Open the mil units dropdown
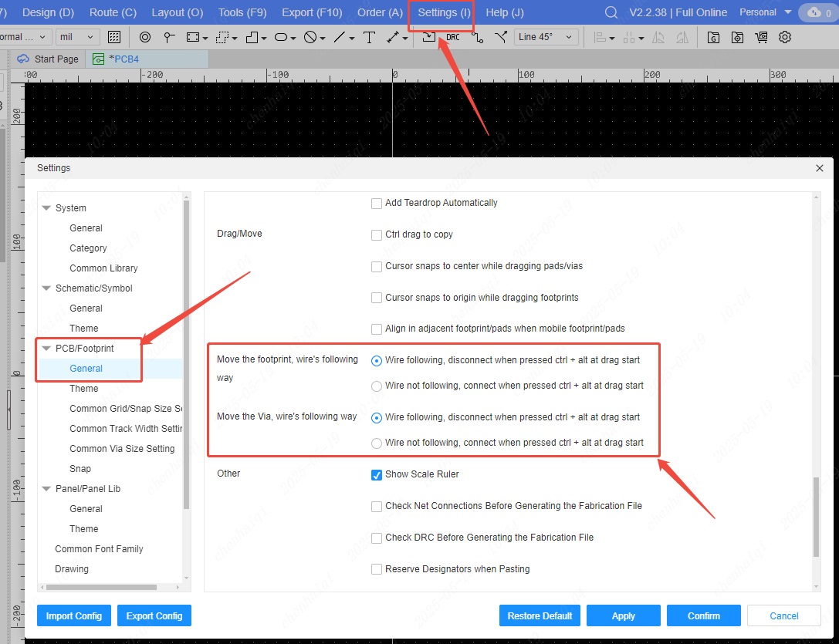839x644 pixels. coord(78,37)
